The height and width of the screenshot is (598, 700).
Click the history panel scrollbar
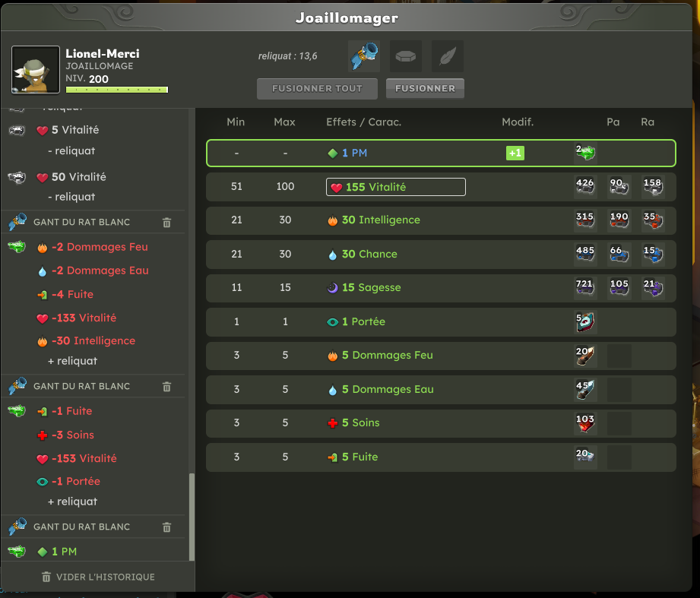pos(192,516)
